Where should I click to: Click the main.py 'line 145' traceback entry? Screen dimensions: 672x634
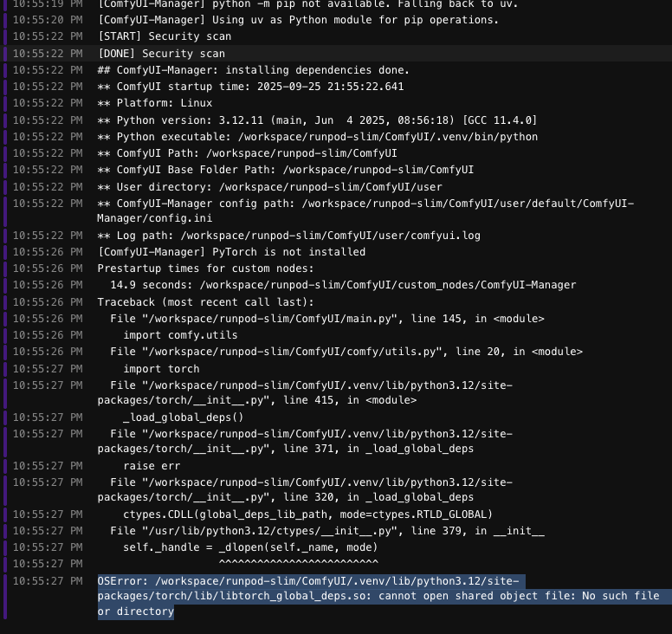pyautogui.click(x=327, y=319)
